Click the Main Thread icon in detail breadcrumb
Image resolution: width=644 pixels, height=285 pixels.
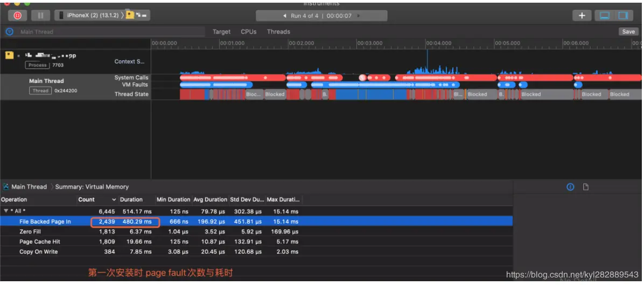6,187
